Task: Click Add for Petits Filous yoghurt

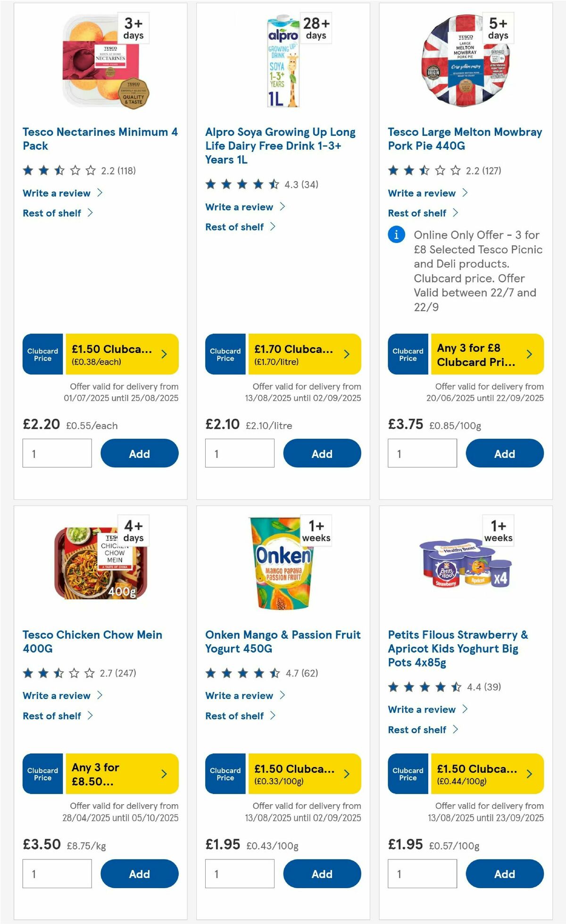Action: [505, 874]
